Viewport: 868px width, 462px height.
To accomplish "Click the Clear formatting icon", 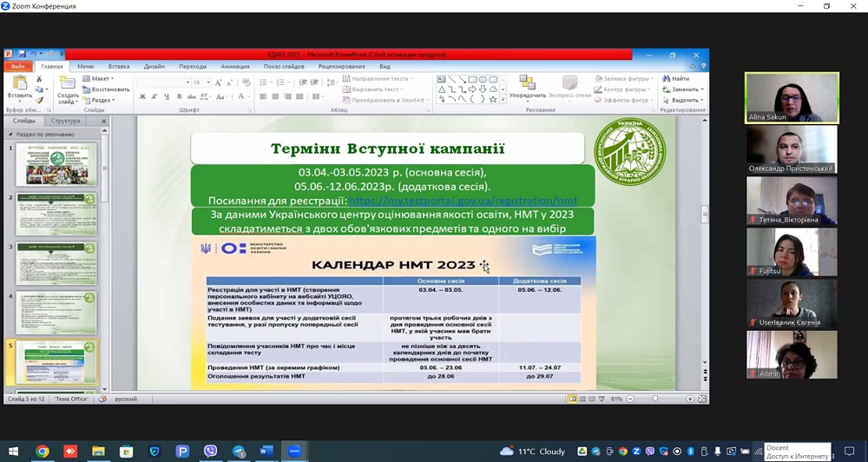I will click(x=246, y=82).
